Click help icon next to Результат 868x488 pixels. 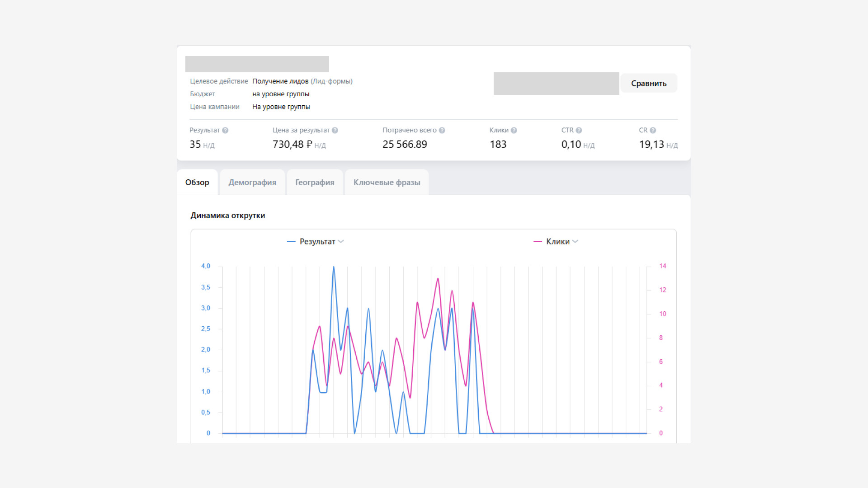tap(225, 131)
